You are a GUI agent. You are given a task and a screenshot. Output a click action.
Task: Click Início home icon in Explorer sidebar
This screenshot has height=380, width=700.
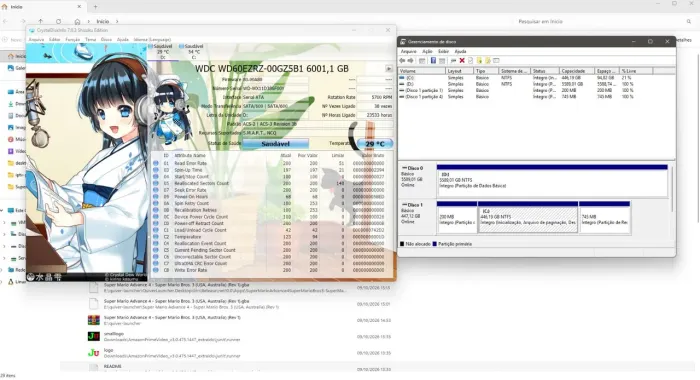[11, 56]
